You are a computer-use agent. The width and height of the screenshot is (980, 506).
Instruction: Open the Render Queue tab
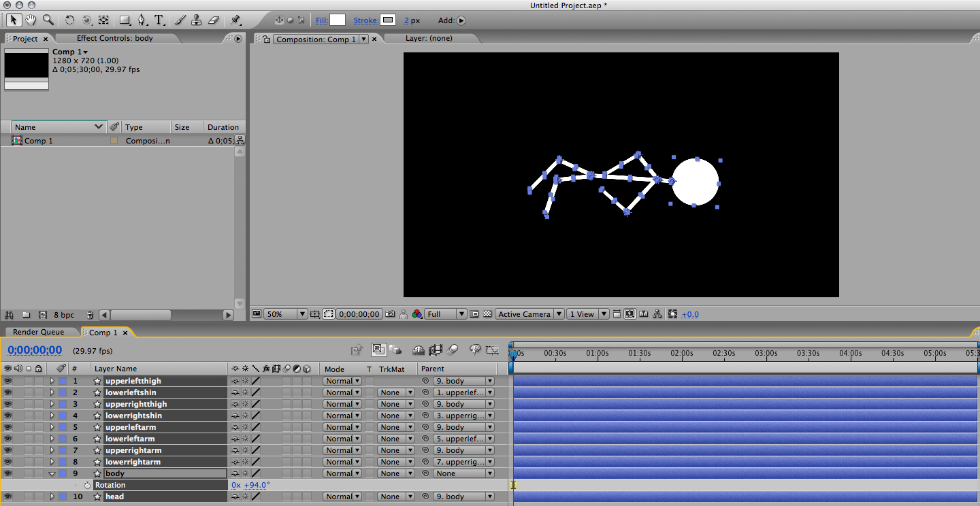point(39,332)
